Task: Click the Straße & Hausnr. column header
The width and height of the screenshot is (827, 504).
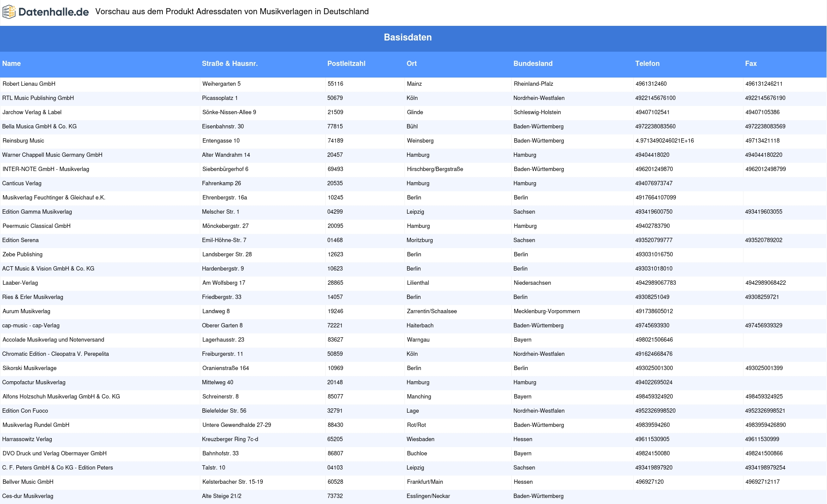Action: (x=230, y=63)
